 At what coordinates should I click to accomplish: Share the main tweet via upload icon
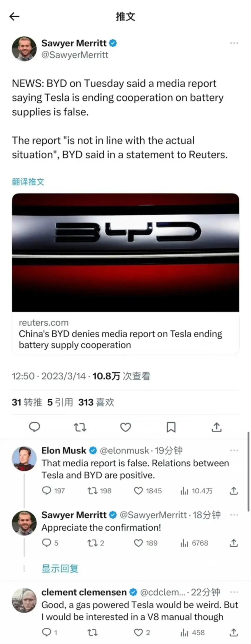pyautogui.click(x=217, y=427)
